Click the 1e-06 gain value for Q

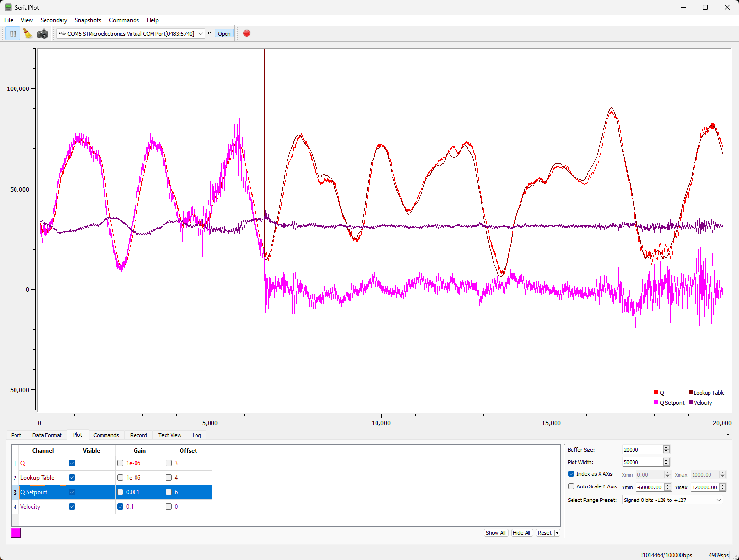coord(134,463)
